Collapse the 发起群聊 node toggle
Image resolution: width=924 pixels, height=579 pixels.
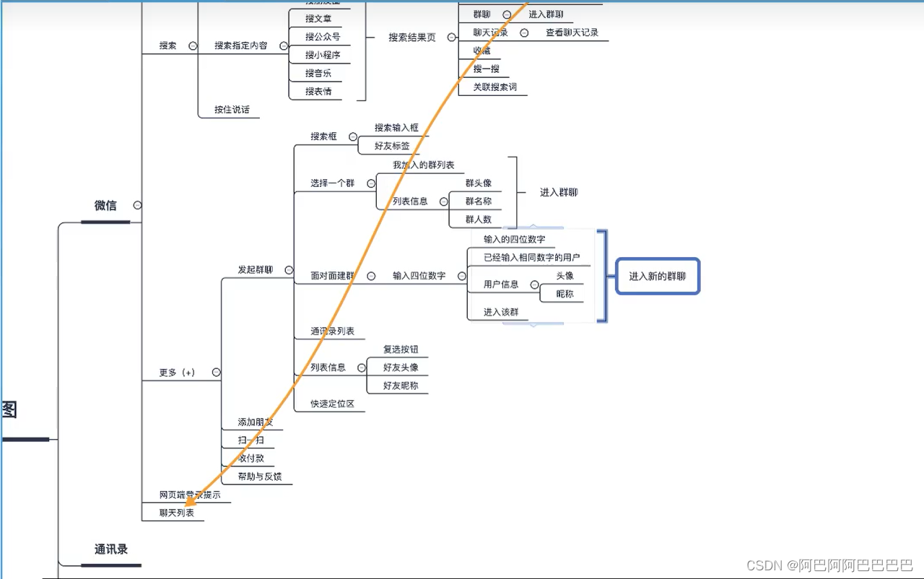289,270
